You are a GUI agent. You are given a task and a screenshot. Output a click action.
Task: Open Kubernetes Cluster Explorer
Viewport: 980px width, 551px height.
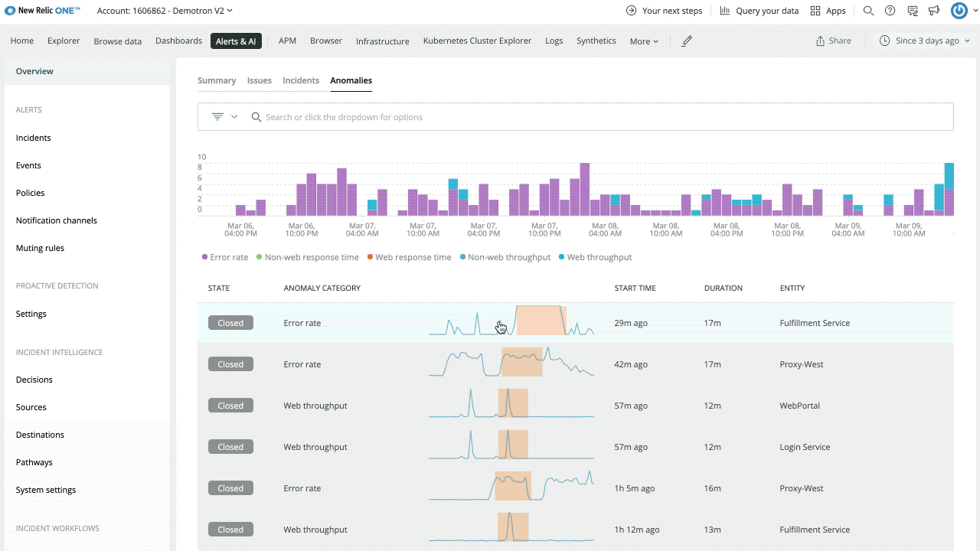pyautogui.click(x=477, y=41)
